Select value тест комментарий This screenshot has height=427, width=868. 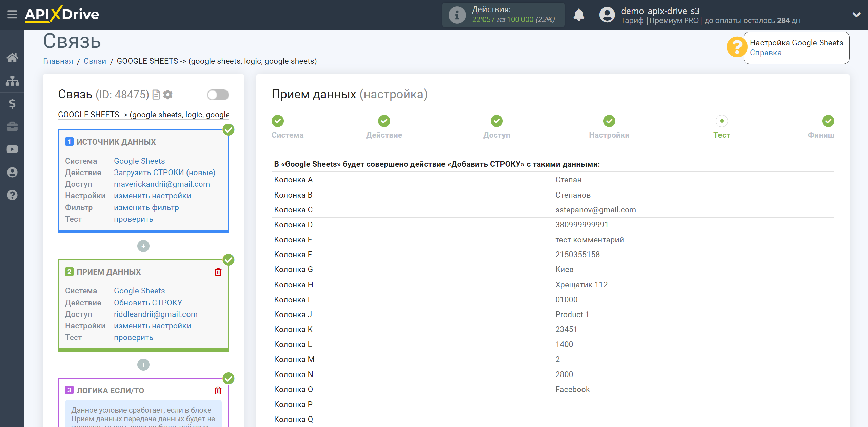590,240
